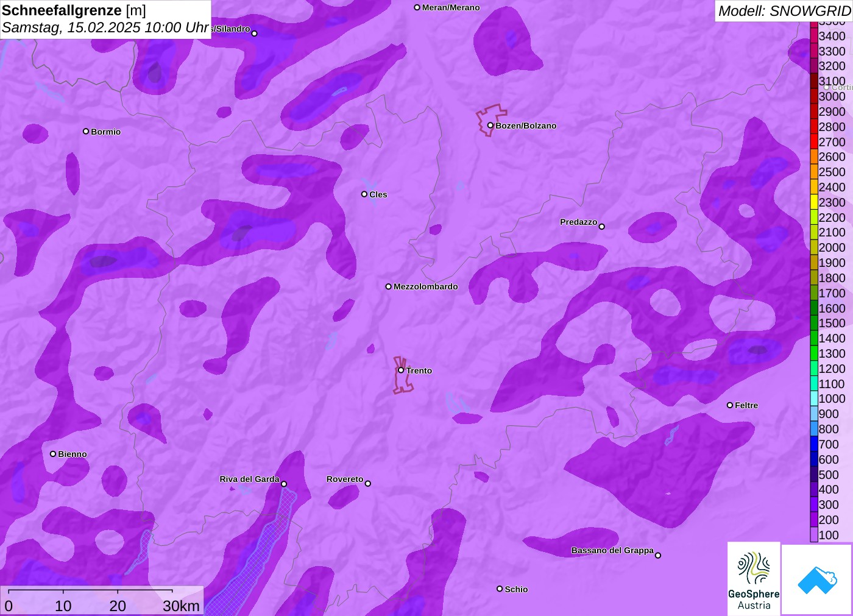Pick the cyan legend swatch near 1000
The width and height of the screenshot is (853, 616).
coord(814,398)
